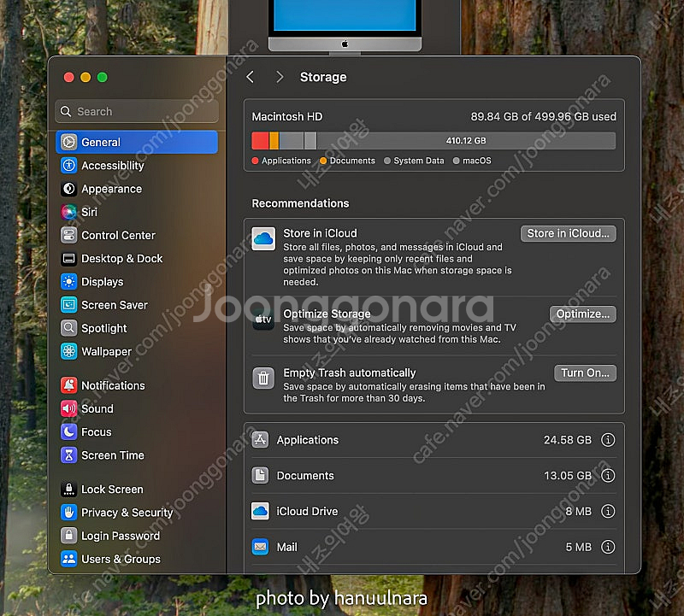The image size is (684, 616).
Task: Show info for Applications storage
Action: (608, 440)
